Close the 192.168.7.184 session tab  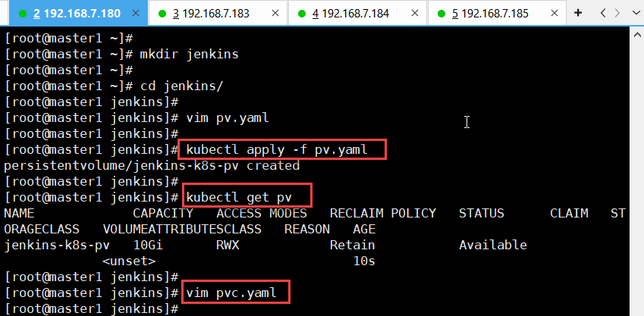(x=415, y=13)
